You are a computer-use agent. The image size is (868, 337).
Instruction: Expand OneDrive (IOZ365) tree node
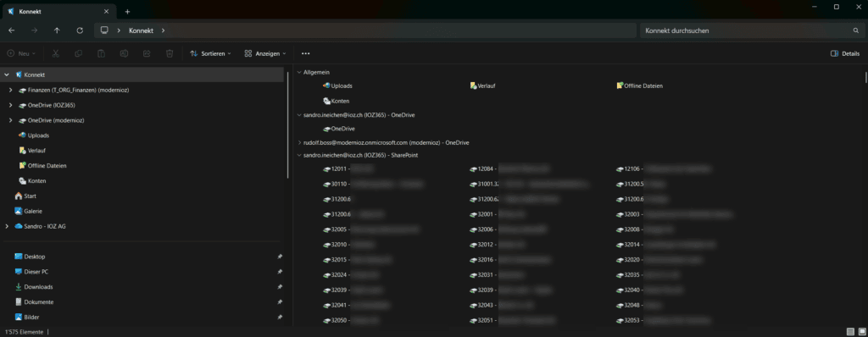(11, 105)
